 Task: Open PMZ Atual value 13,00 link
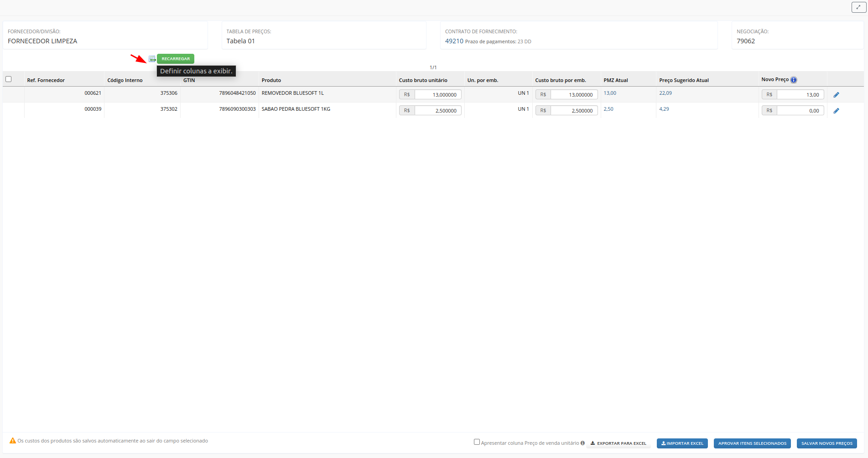point(610,93)
